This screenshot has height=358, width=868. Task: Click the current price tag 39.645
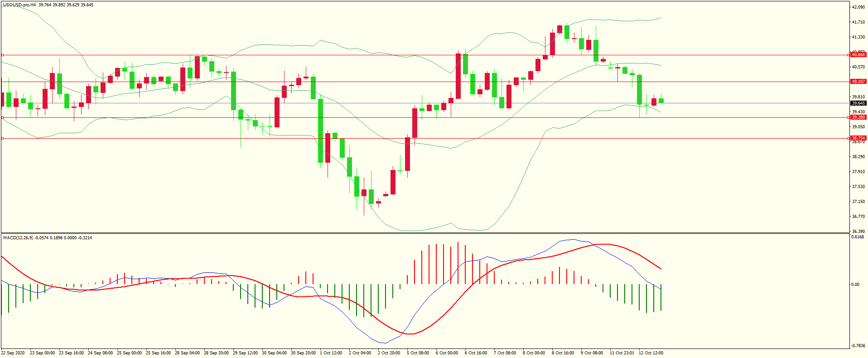click(858, 103)
